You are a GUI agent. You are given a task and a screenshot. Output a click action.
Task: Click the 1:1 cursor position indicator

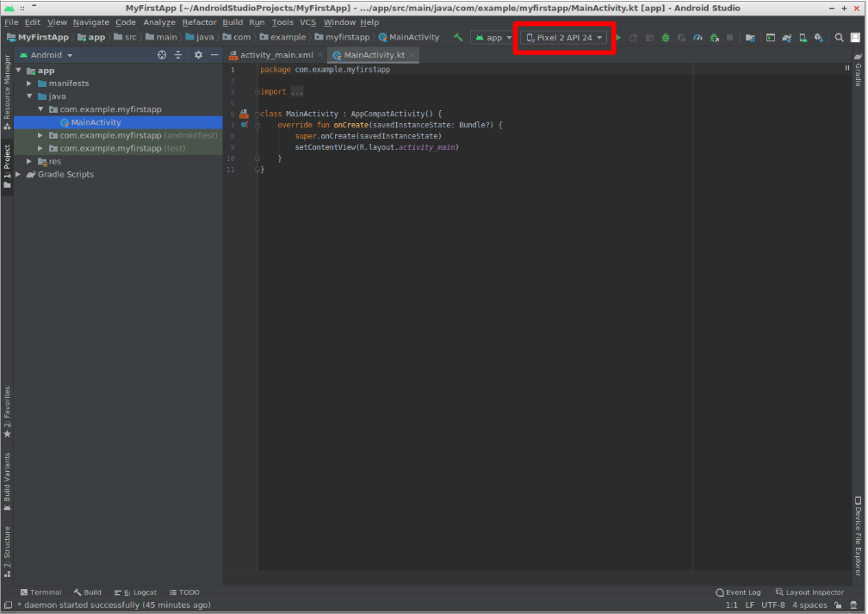tap(731, 605)
